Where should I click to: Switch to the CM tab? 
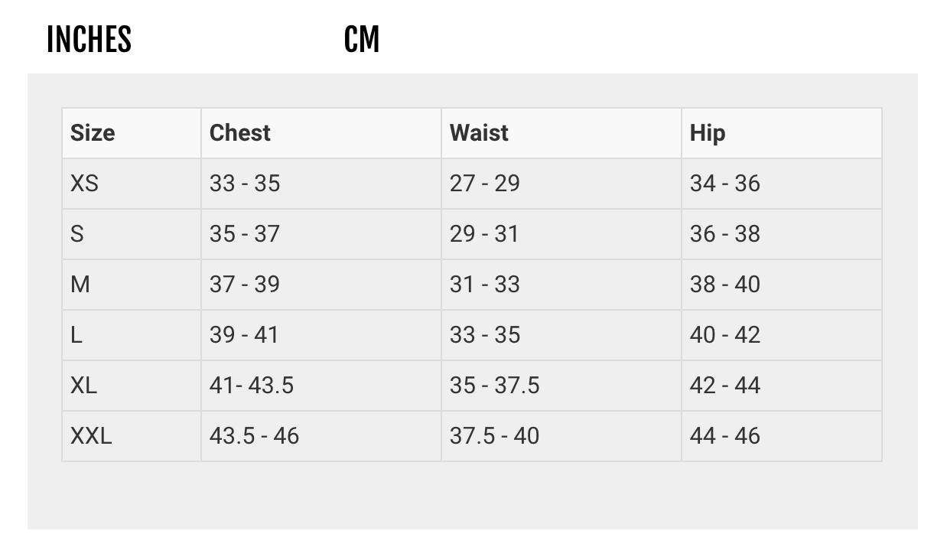(x=362, y=40)
